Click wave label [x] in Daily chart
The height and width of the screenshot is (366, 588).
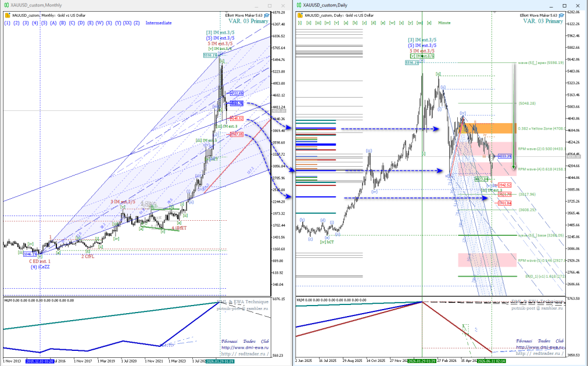coord(401,23)
